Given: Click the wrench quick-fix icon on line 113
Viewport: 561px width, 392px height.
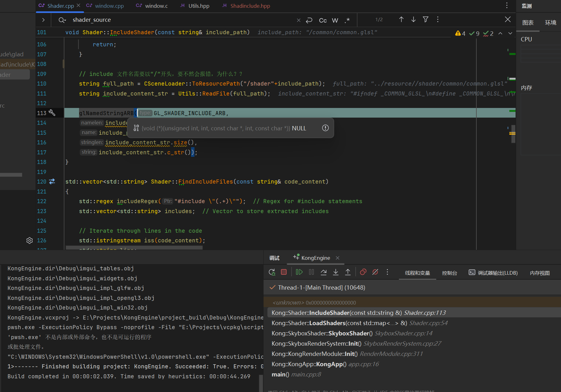Looking at the screenshot, I should click(52, 113).
